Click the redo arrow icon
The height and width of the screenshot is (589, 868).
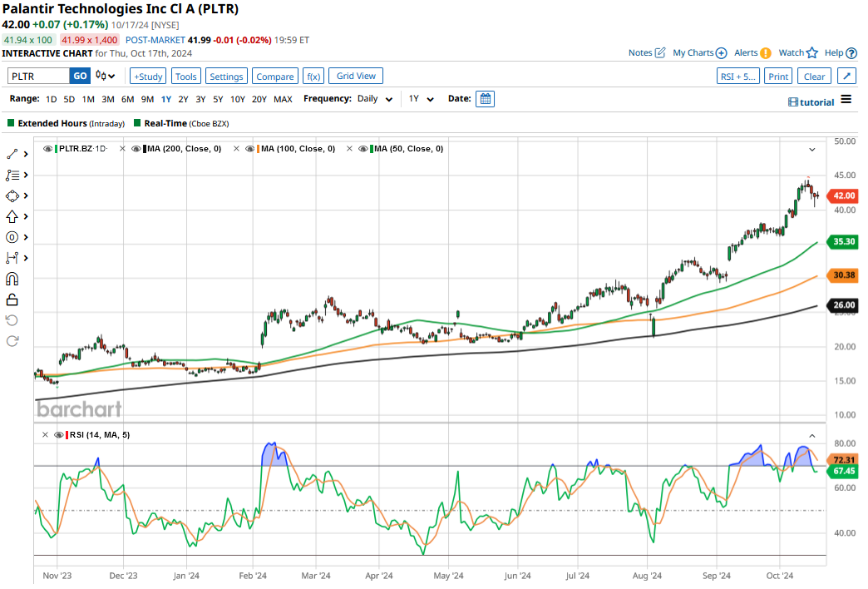coord(12,341)
